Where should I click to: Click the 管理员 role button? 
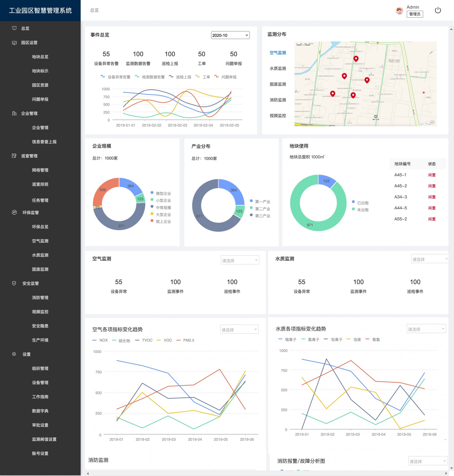[415, 14]
